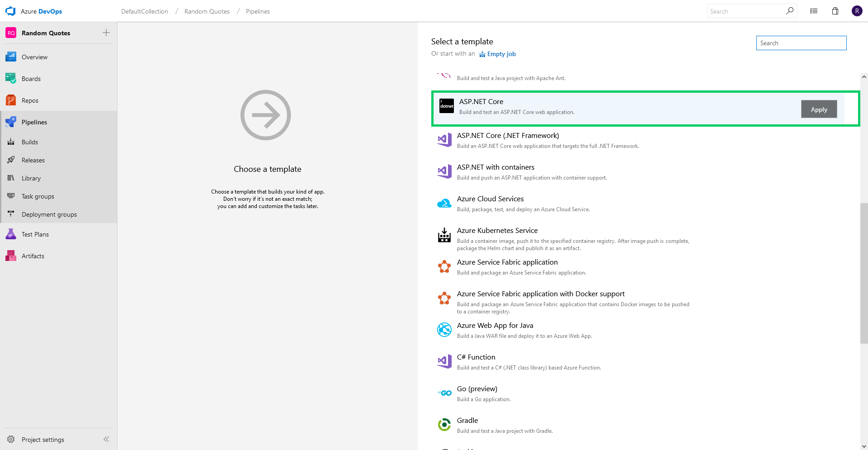Click the template list scrollbar thumb

click(x=864, y=273)
